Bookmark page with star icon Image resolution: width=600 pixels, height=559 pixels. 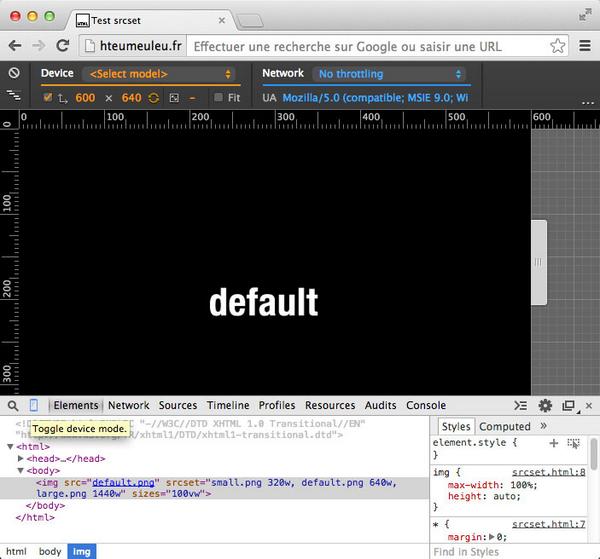pos(558,46)
